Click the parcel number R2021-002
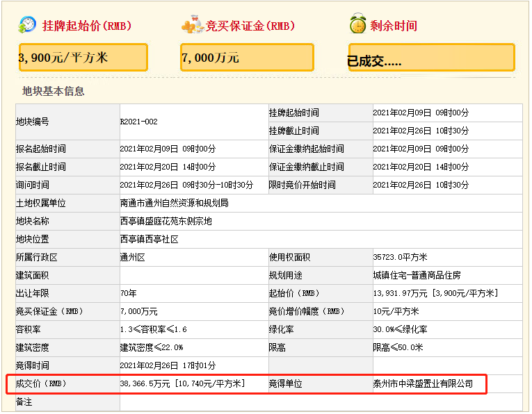This screenshot has height=414, width=532. pos(139,122)
